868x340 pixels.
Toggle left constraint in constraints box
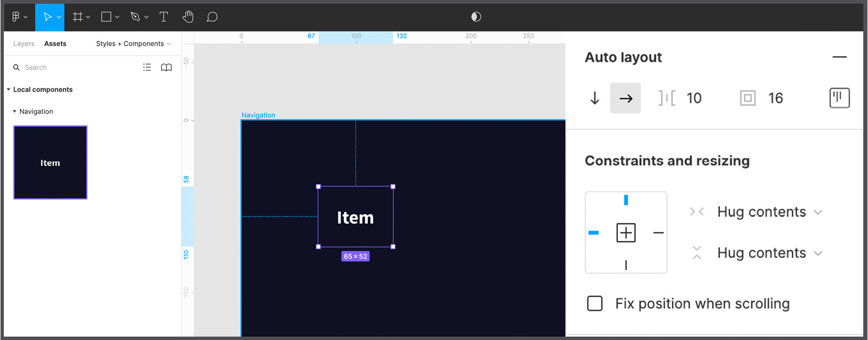[x=593, y=233]
